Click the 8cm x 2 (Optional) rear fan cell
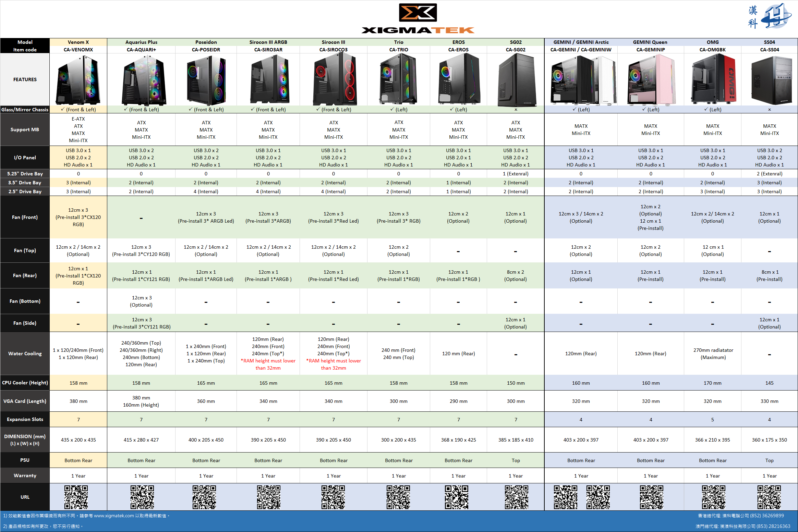 click(516, 275)
